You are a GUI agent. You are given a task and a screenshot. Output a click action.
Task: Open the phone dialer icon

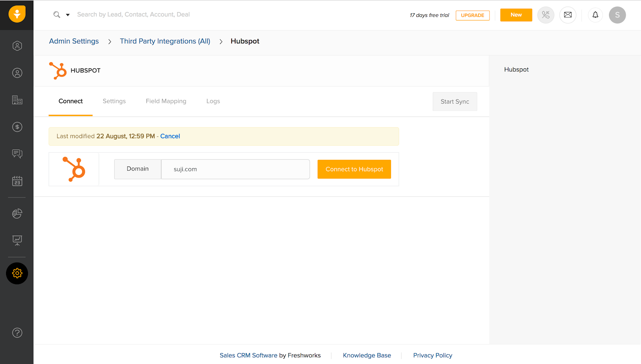546,15
